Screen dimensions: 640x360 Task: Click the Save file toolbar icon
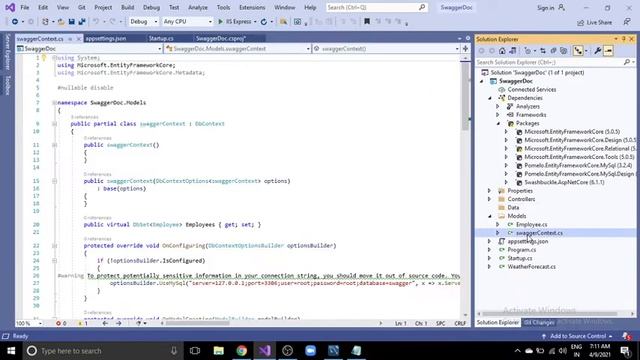(x=71, y=22)
